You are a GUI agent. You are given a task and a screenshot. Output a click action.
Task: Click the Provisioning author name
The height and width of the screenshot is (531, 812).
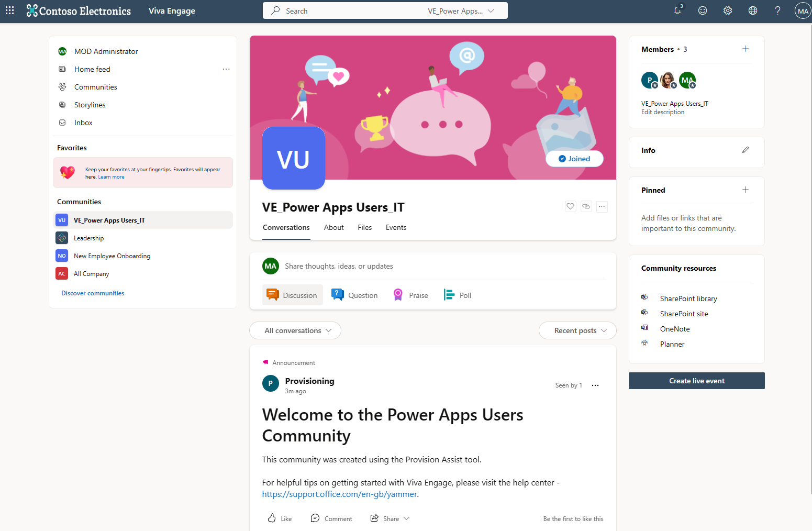pyautogui.click(x=310, y=381)
